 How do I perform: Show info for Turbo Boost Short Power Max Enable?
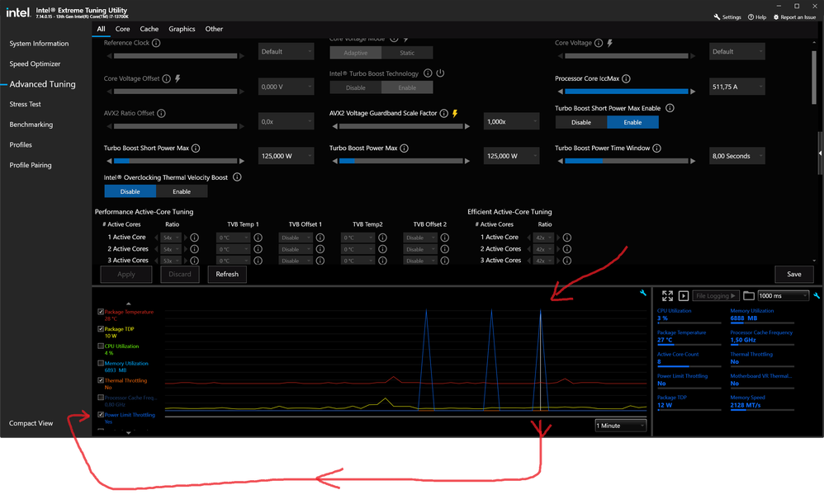click(x=670, y=108)
